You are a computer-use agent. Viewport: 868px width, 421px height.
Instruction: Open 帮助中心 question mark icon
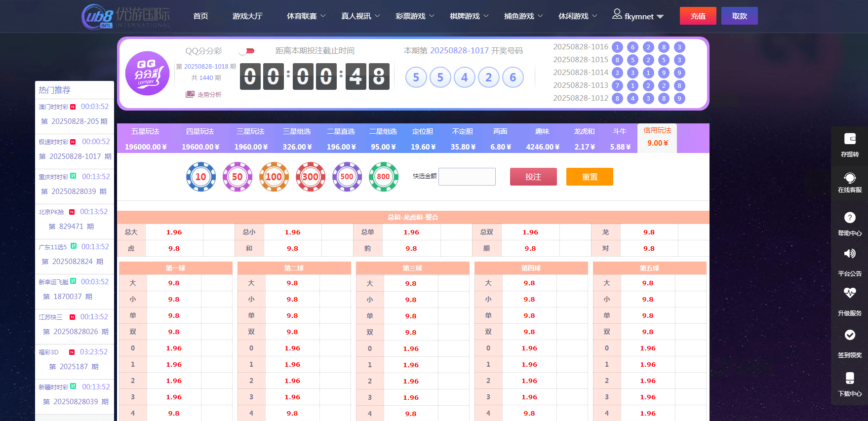tap(849, 218)
